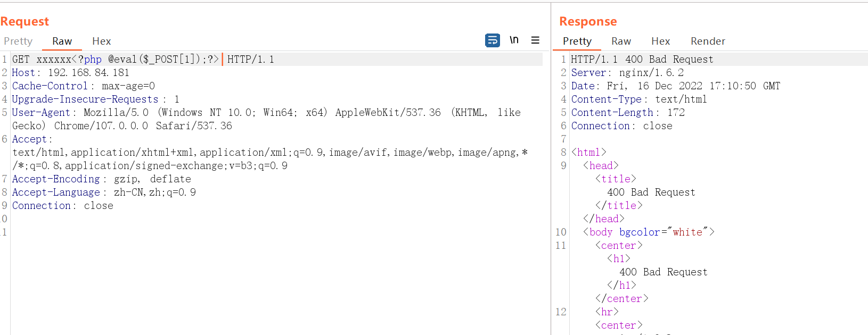Image resolution: width=868 pixels, height=335 pixels.
Task: Click the closing </h1> tag
Action: tap(622, 285)
